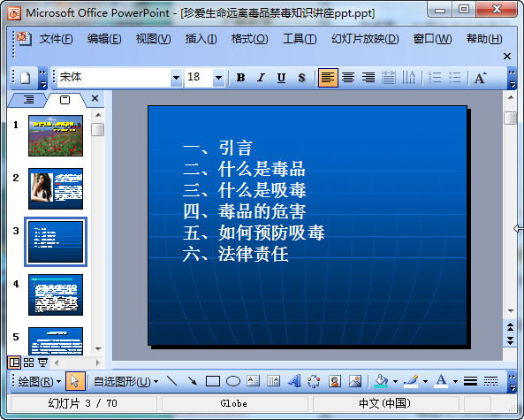Click the font size field 18
Image resolution: width=524 pixels, height=420 pixels.
[x=199, y=78]
